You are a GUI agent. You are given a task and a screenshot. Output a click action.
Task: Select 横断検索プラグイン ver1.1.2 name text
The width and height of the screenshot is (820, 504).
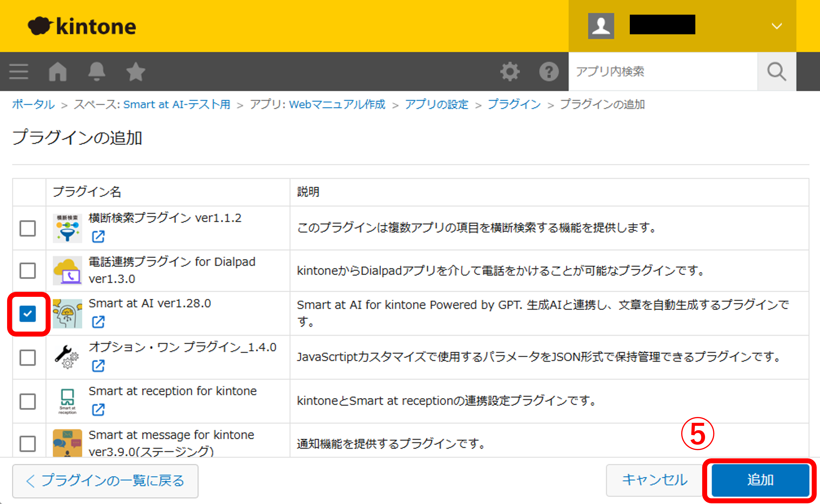165,218
